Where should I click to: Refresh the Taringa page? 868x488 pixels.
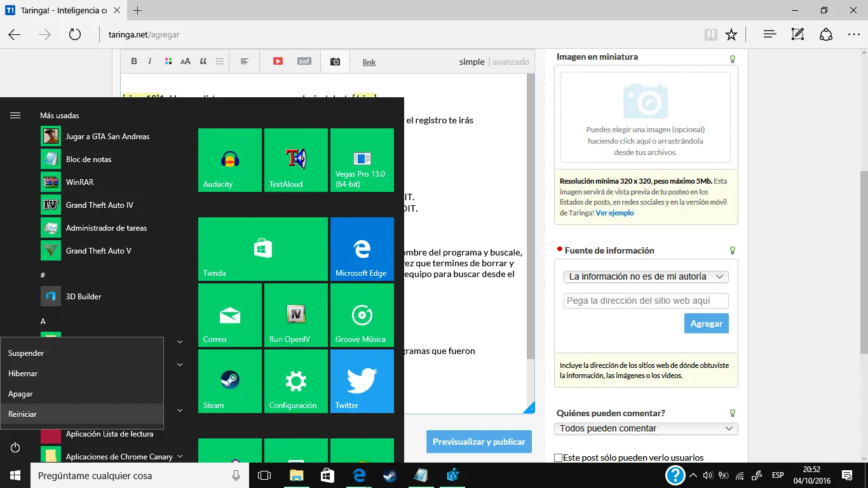[75, 34]
